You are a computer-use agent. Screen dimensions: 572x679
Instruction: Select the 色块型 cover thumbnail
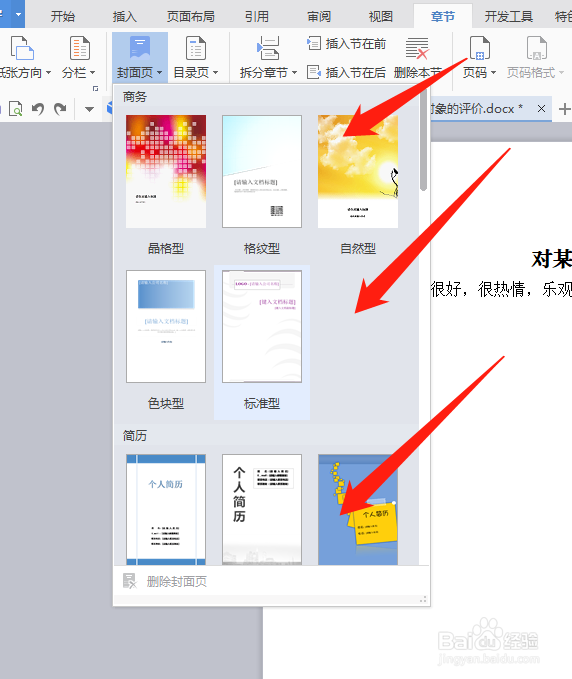click(166, 326)
